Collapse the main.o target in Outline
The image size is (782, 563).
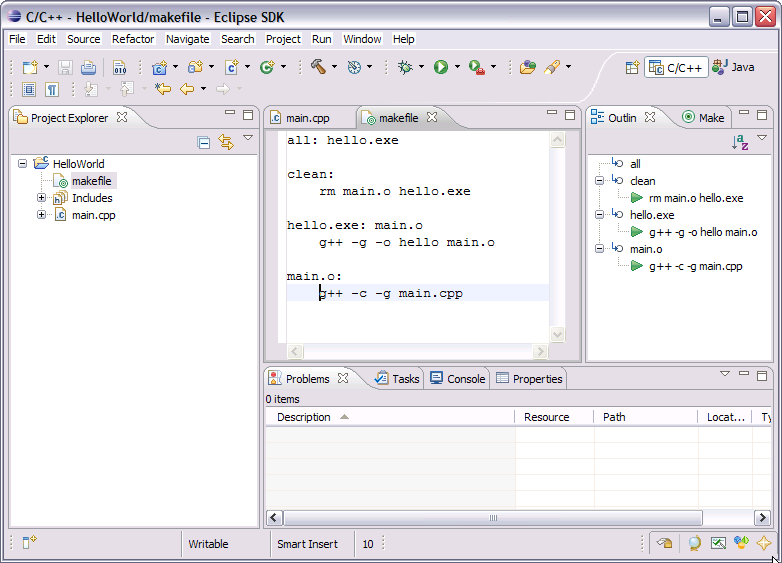(599, 249)
